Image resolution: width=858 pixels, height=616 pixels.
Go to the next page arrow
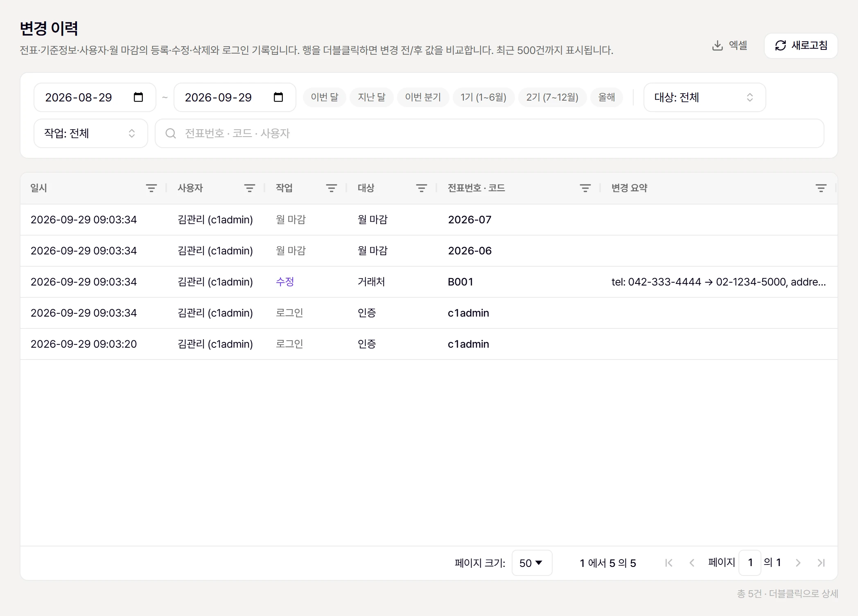tap(798, 563)
